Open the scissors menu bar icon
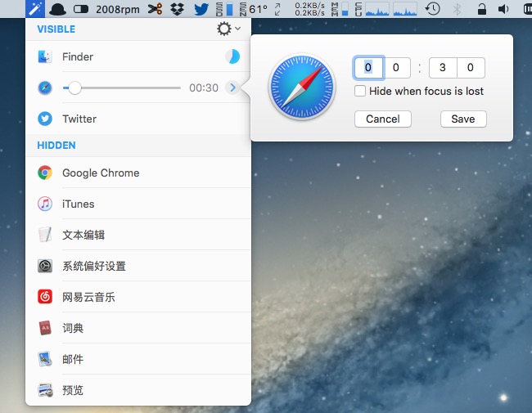This screenshot has width=532, height=413. tap(155, 9)
